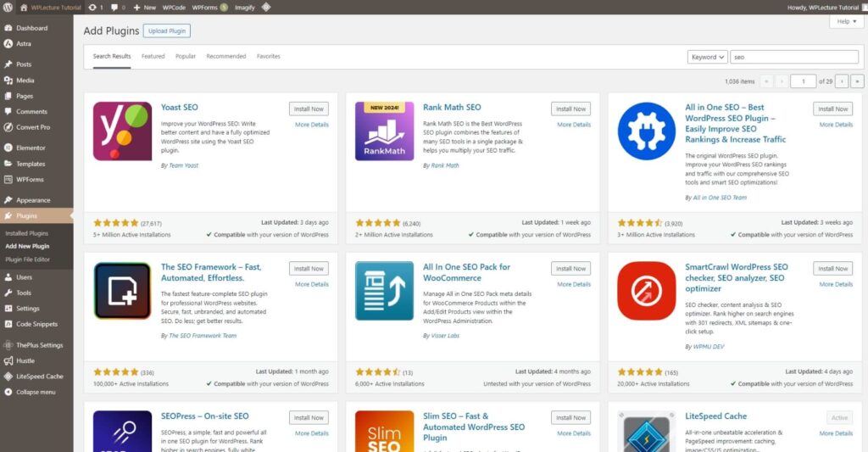Viewport: 868px width, 452px height.
Task: Select the Search Results tab
Action: (112, 56)
